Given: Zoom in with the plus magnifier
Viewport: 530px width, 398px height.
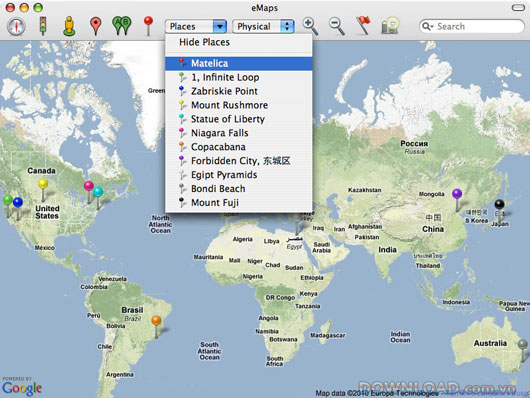Looking at the screenshot, I should (x=310, y=26).
